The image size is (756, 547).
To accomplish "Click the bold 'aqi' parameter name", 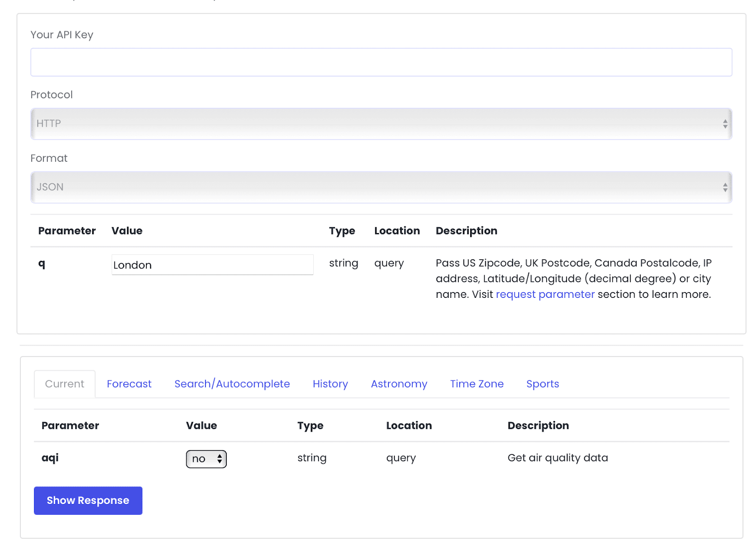I will [50, 458].
